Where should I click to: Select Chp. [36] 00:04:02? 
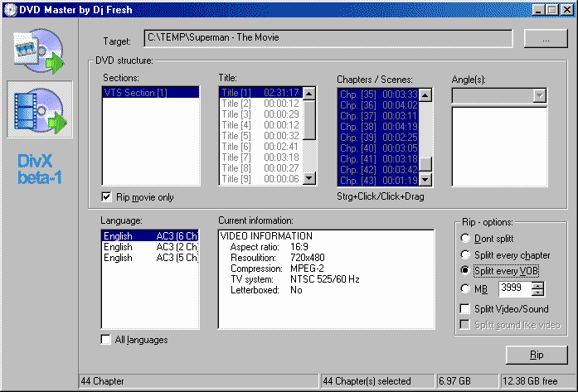coord(378,105)
